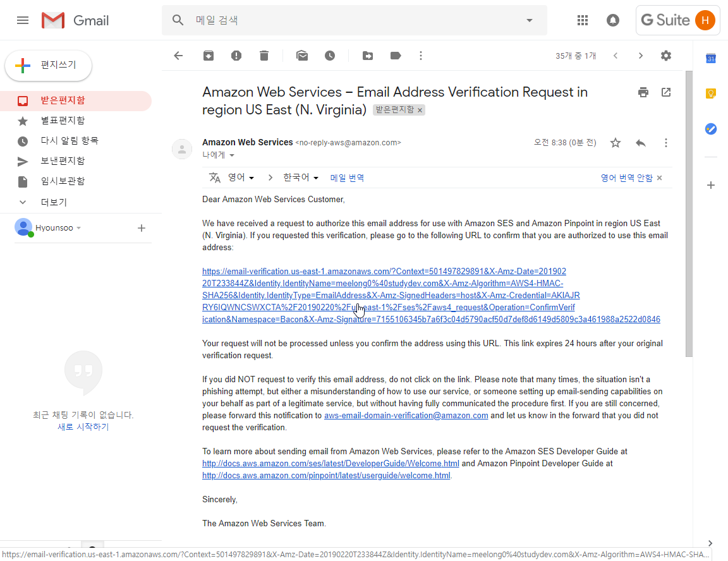The width and height of the screenshot is (728, 561).
Task: Open the settings gear
Action: click(666, 56)
